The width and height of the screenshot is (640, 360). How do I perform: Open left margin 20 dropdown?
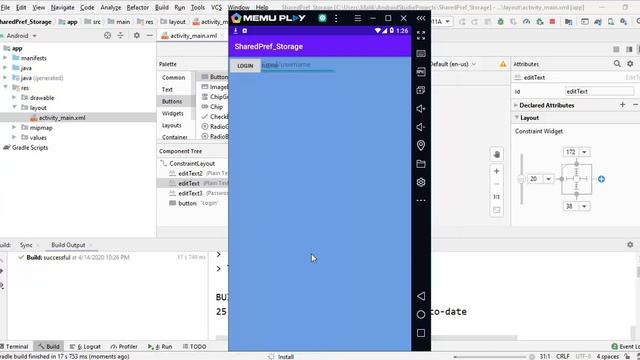tap(548, 179)
